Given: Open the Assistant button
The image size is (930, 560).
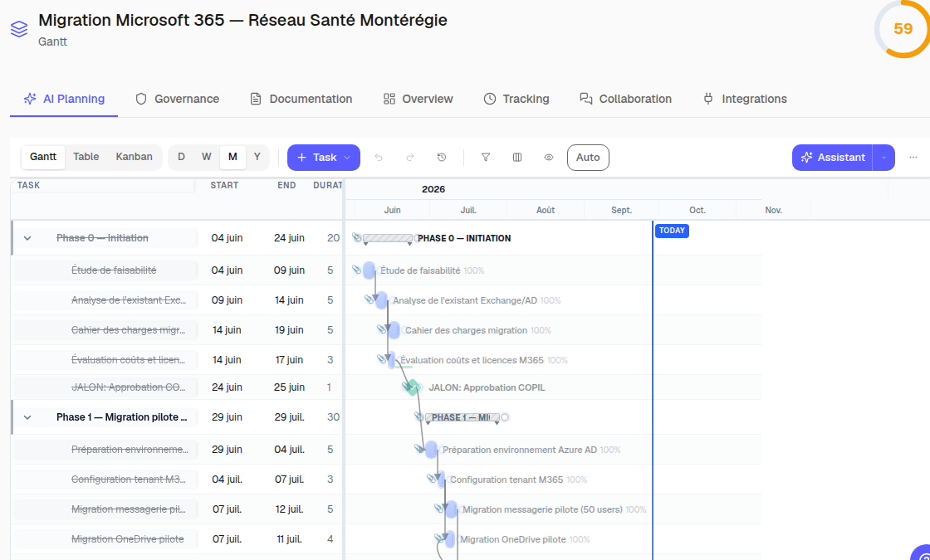Looking at the screenshot, I should [833, 158].
